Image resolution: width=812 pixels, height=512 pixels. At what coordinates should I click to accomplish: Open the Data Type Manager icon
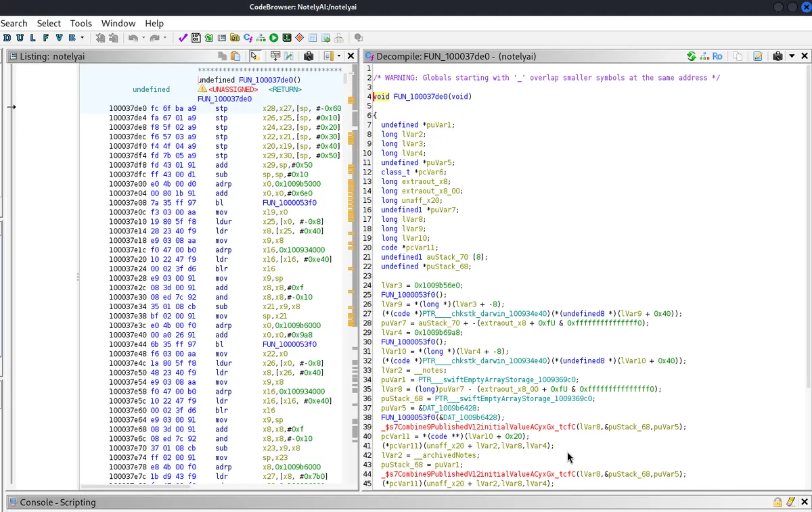235,38
